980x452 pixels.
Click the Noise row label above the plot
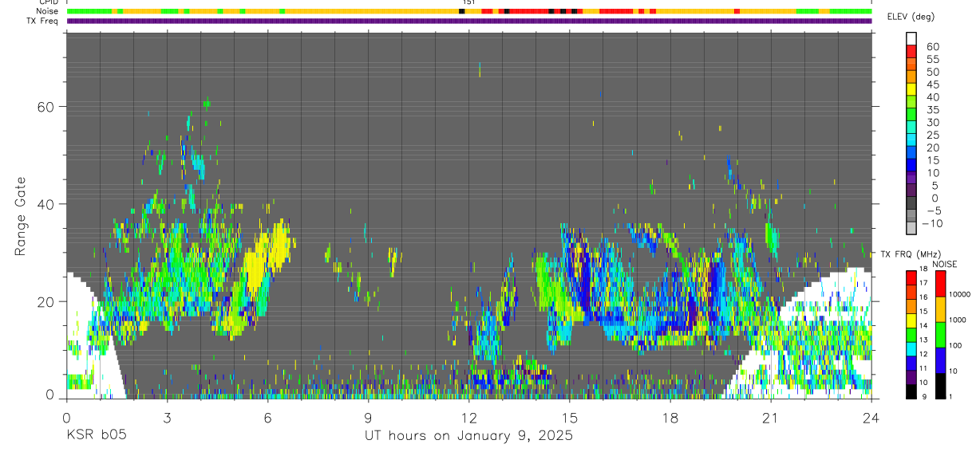(48, 11)
